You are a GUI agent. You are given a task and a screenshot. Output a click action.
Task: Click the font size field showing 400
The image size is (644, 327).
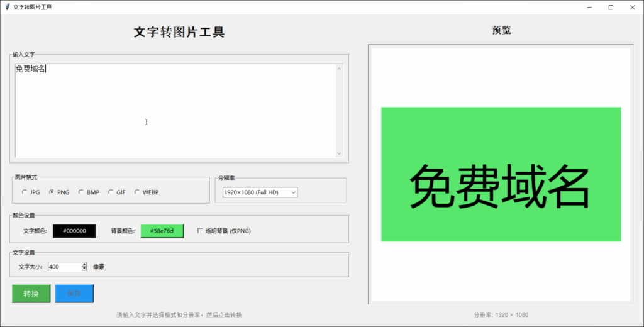point(64,267)
